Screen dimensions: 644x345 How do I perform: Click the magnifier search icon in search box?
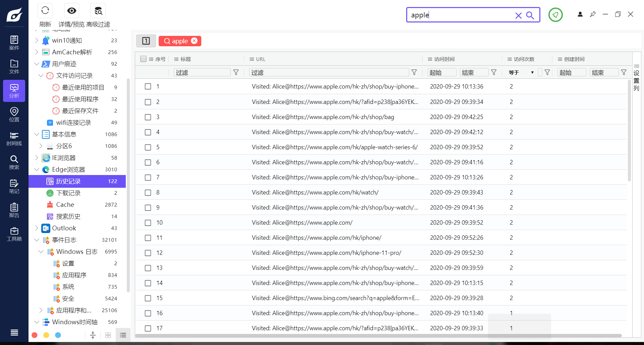click(x=530, y=15)
